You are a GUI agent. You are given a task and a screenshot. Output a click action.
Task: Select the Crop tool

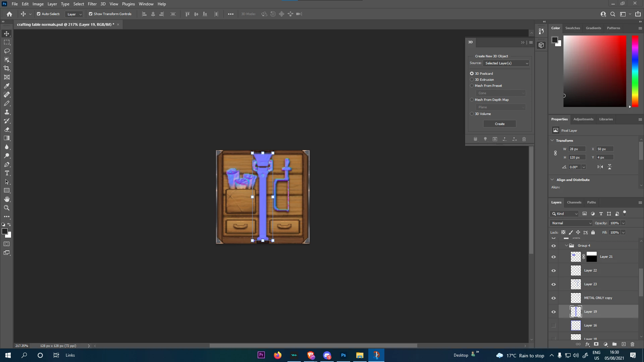(x=7, y=68)
